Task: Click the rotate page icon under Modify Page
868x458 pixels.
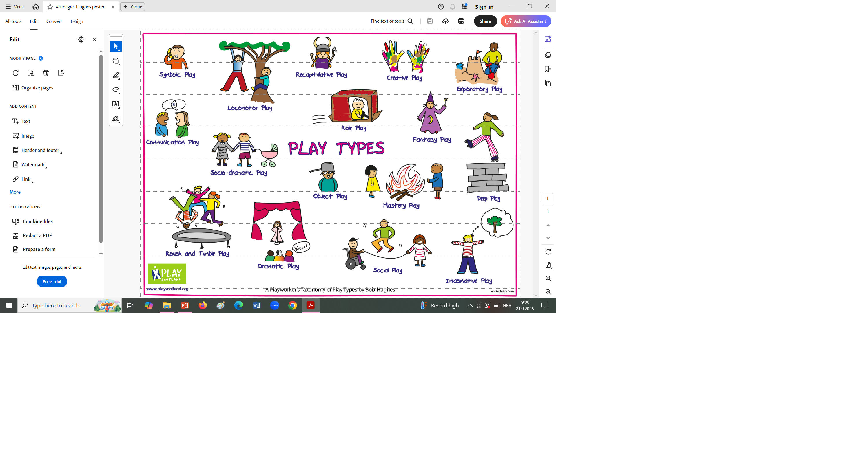Action: click(x=16, y=73)
